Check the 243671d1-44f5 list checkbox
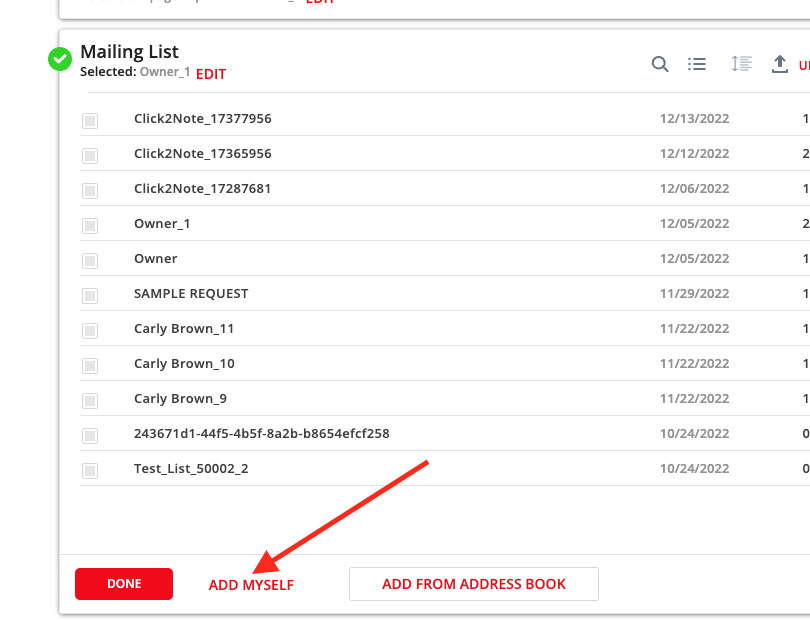 click(90, 436)
